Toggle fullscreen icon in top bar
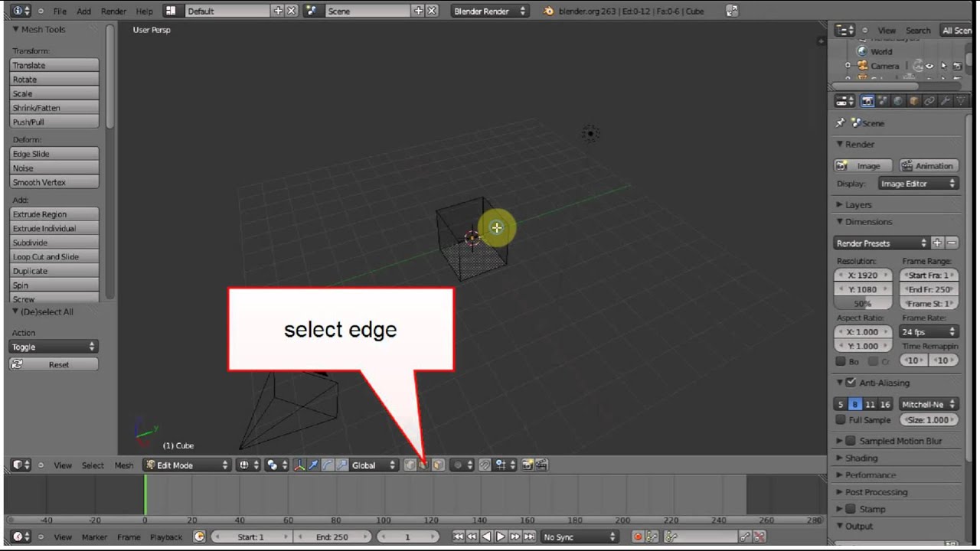 click(732, 11)
